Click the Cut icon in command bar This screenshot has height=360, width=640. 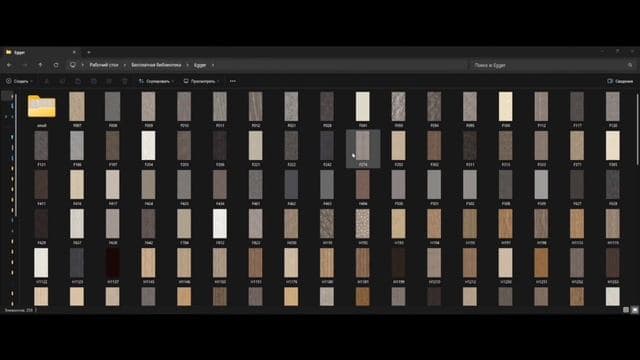point(47,81)
